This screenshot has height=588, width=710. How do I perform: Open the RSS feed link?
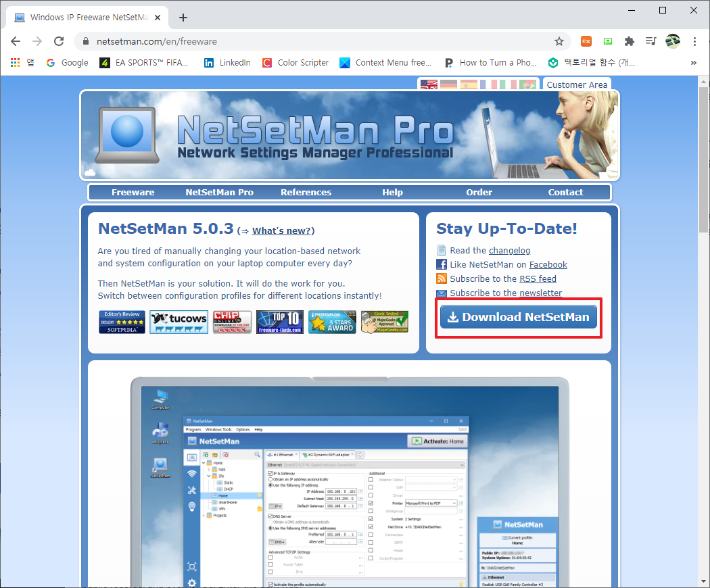point(538,279)
